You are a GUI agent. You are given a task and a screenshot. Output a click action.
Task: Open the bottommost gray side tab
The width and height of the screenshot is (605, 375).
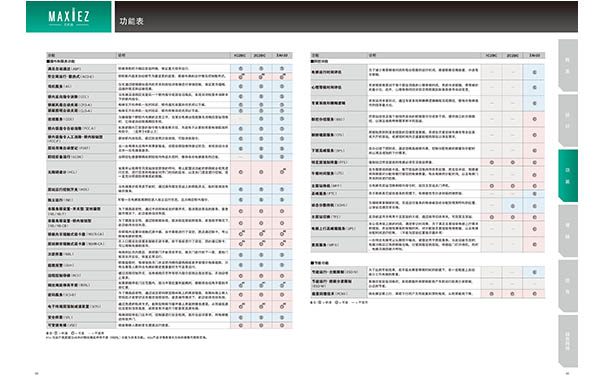coord(568,341)
